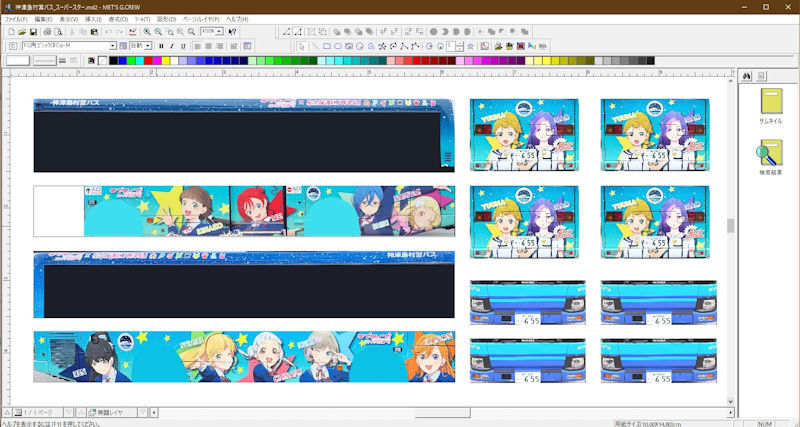Paste clipboard contents using the toolbar icon
800x427 pixels.
94,32
